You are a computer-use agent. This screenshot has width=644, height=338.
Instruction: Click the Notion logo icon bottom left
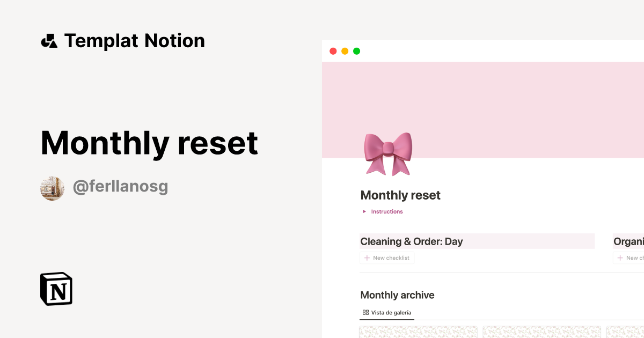point(56,289)
